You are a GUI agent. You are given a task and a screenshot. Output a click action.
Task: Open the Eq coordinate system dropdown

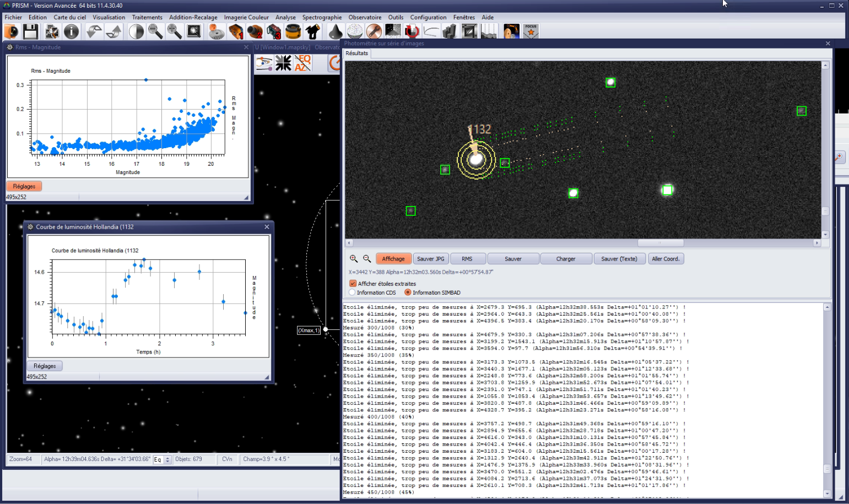[167, 459]
